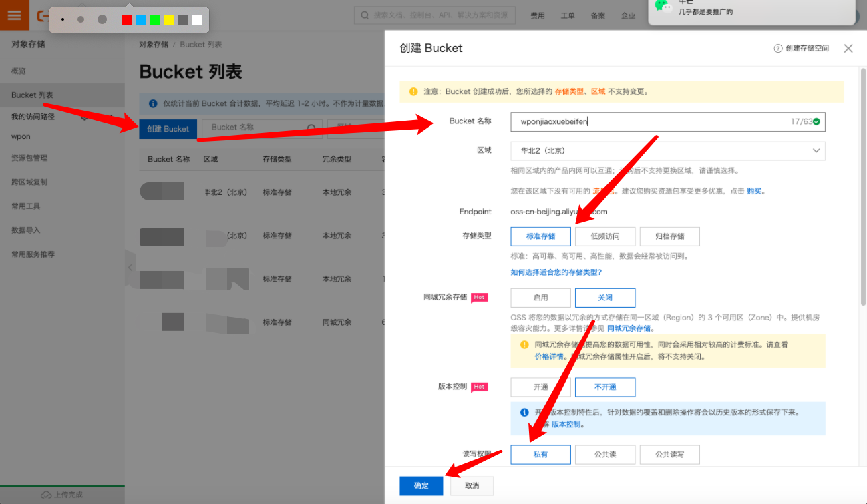
Task: Select 低频访问 storage type
Action: (x=605, y=236)
